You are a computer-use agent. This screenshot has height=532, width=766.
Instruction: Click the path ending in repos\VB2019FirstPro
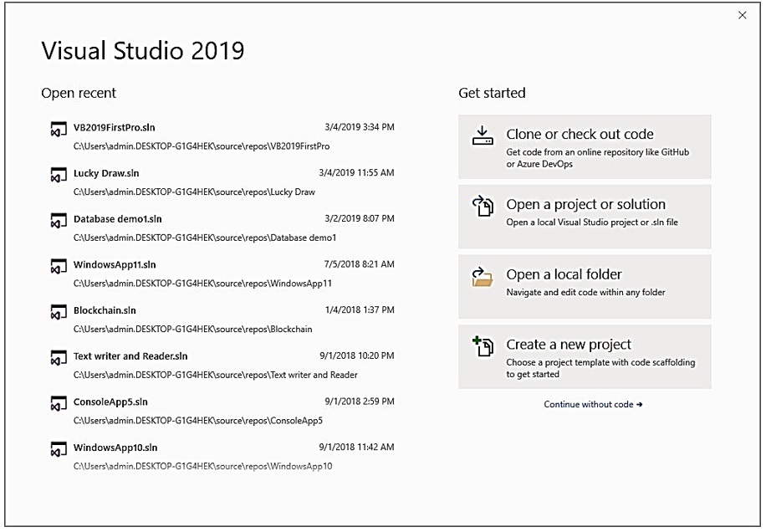[x=202, y=146]
